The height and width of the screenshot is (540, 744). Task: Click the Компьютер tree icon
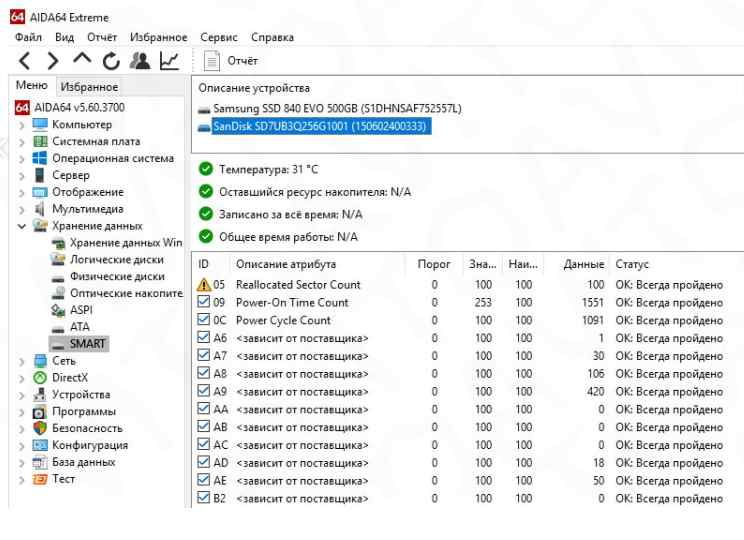[40, 124]
